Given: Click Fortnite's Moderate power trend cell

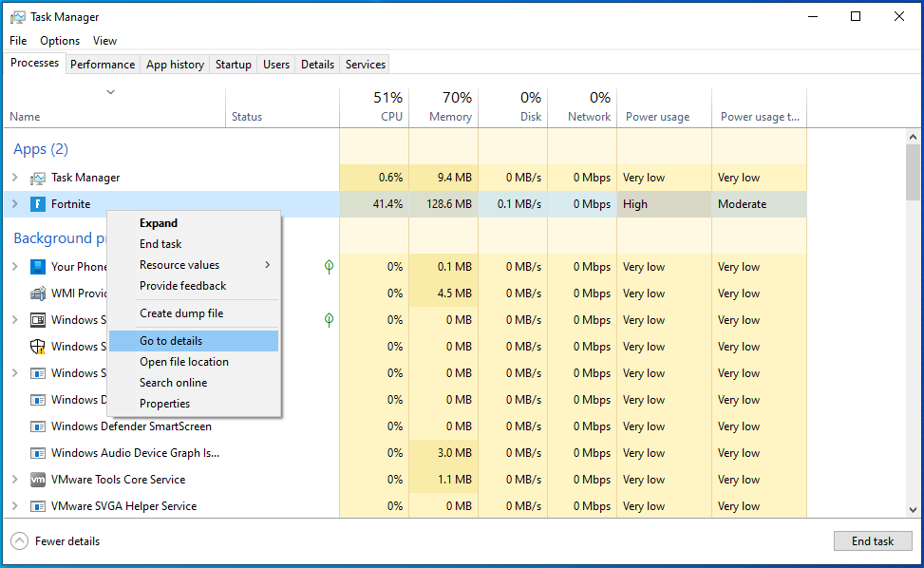Looking at the screenshot, I should [759, 204].
